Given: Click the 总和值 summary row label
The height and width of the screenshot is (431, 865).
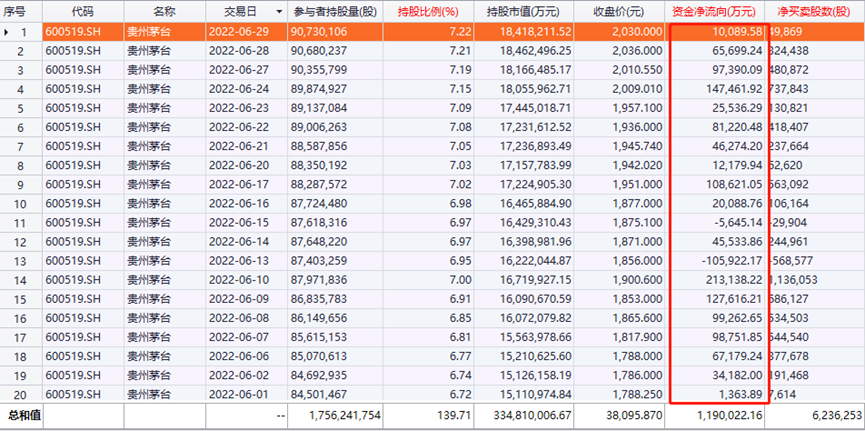Looking at the screenshot, I should (x=24, y=415).
